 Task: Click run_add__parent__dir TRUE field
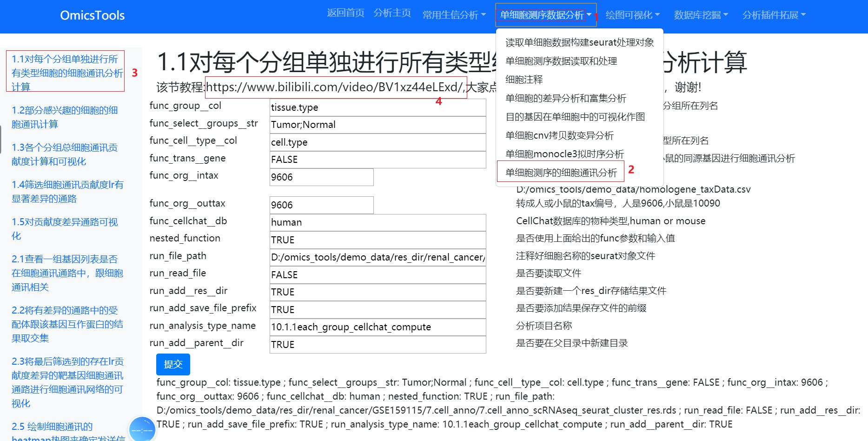tap(378, 345)
